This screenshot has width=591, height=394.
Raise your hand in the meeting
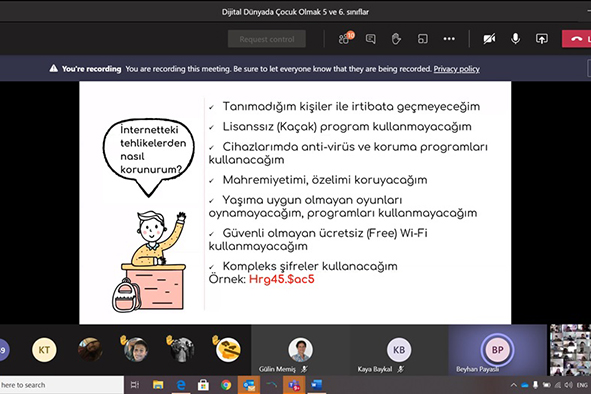396,39
